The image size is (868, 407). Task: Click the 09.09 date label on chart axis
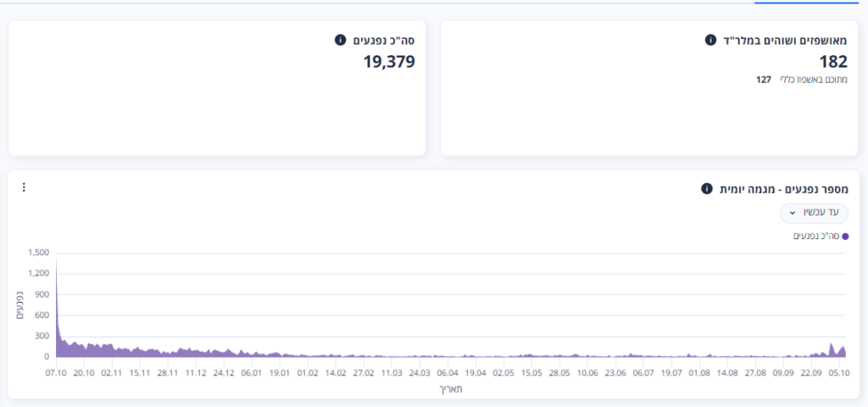pos(782,373)
